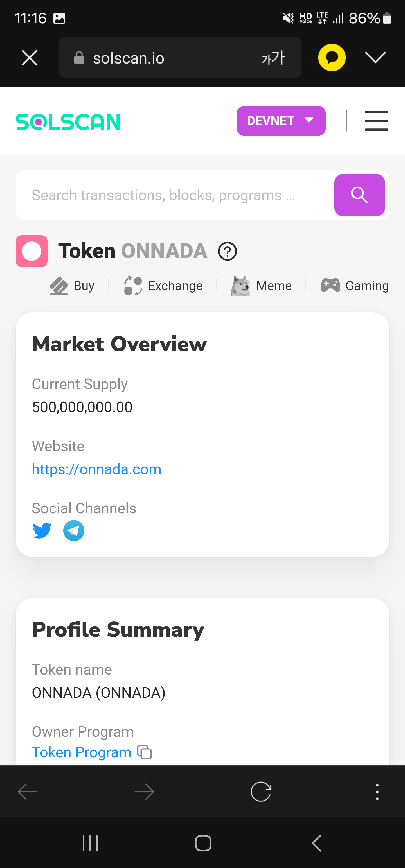
Task: Copy the Token Program address
Action: pyautogui.click(x=145, y=752)
